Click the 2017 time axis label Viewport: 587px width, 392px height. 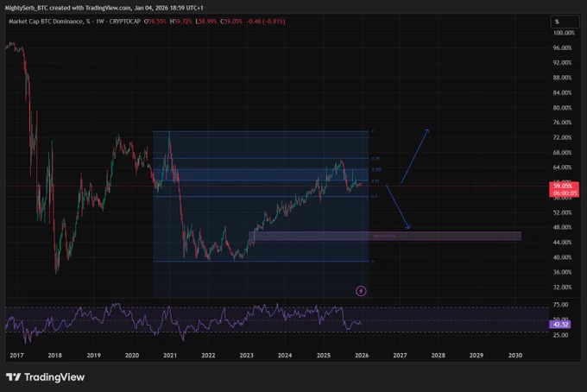click(x=16, y=356)
